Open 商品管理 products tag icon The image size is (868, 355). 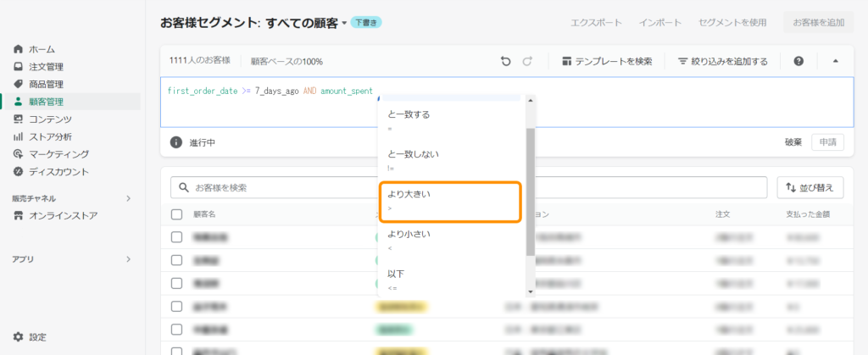tap(18, 84)
